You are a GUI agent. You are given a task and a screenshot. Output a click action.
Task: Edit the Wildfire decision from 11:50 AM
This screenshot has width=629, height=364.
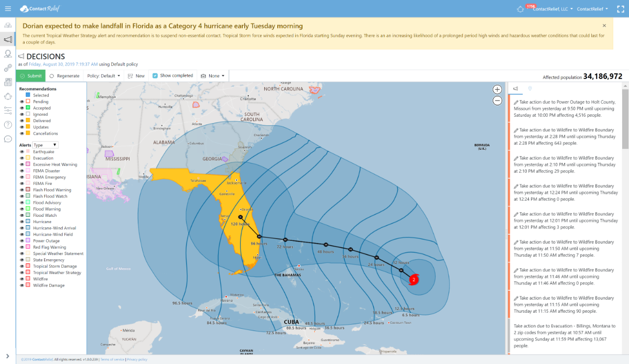(516, 242)
